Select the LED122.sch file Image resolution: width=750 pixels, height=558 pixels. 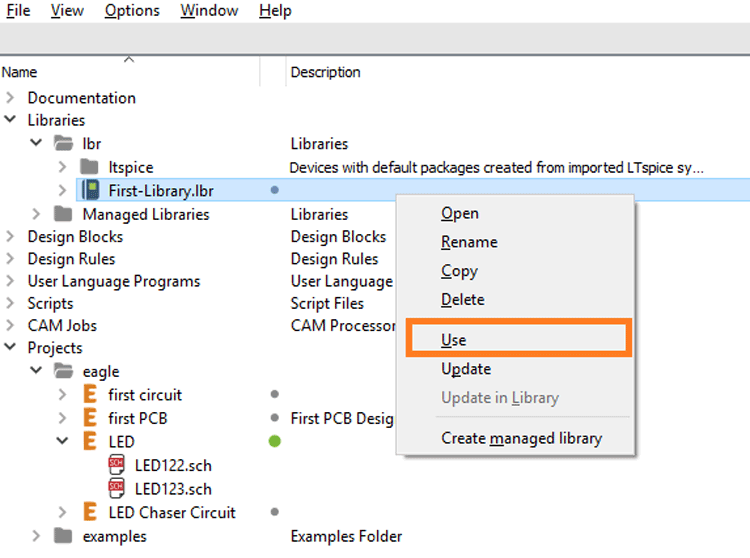click(173, 465)
